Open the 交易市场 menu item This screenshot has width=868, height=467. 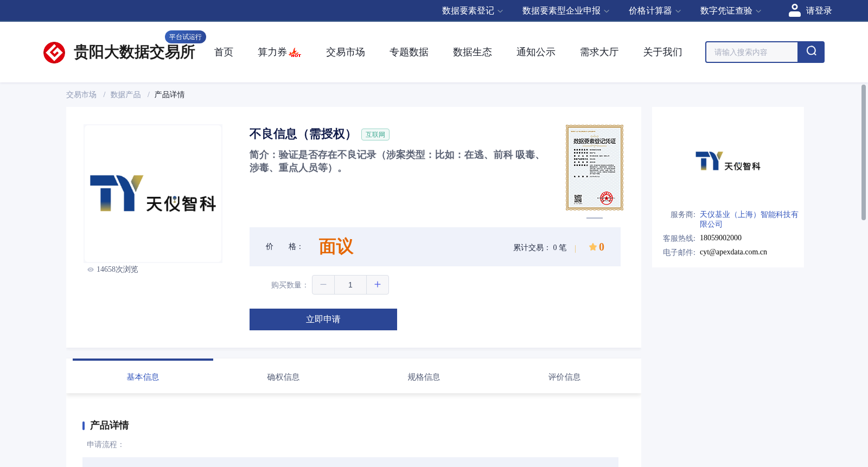coord(346,52)
